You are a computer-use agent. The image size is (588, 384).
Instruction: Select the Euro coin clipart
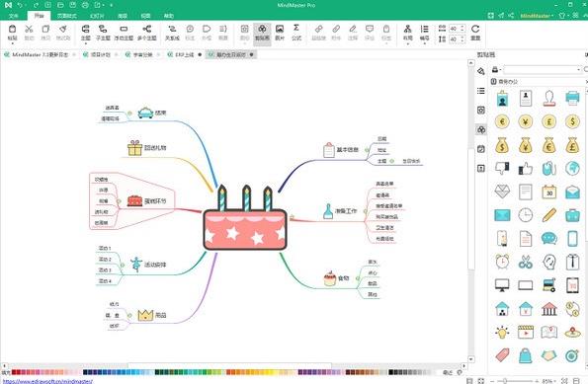click(x=502, y=121)
